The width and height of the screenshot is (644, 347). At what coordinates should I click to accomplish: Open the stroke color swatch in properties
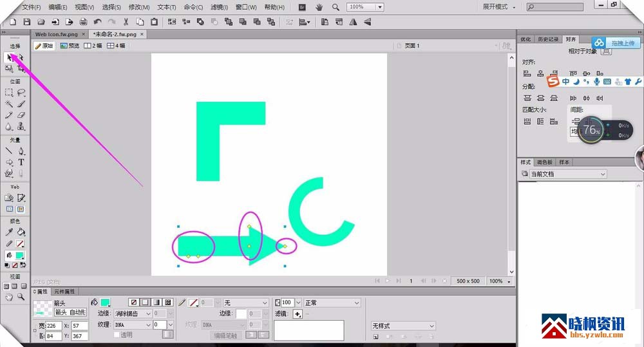tap(193, 303)
